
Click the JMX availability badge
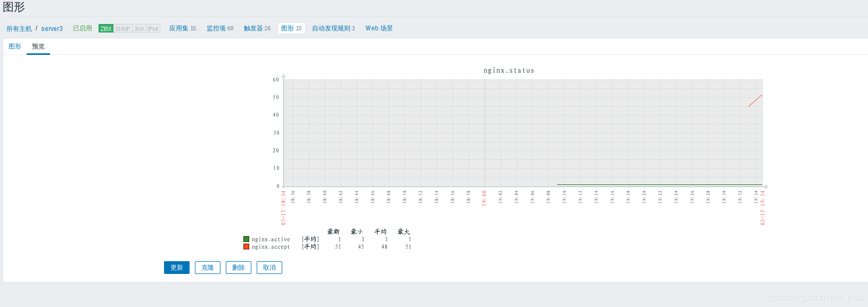(140, 29)
